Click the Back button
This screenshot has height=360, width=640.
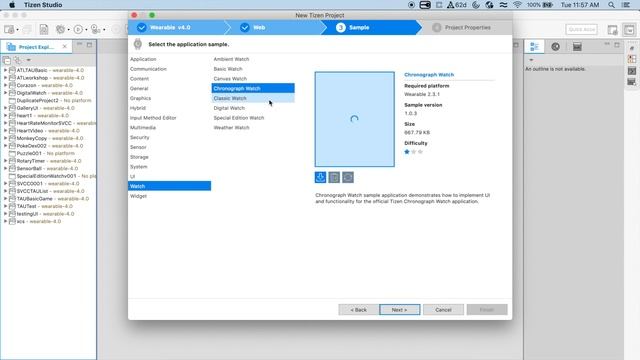click(358, 310)
